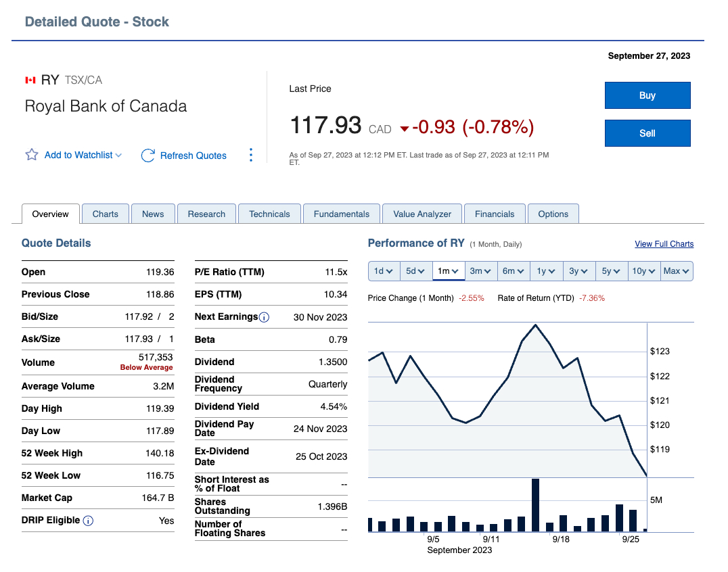Click the 9/18 date label on chart axis
Viewport: 728px width, 572px height.
point(561,539)
